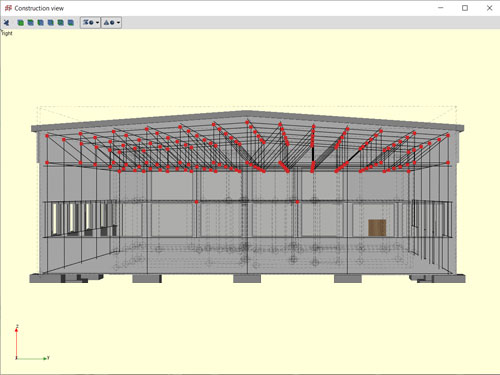
Task: Select the fifth cube view icon
Action: pyautogui.click(x=61, y=23)
